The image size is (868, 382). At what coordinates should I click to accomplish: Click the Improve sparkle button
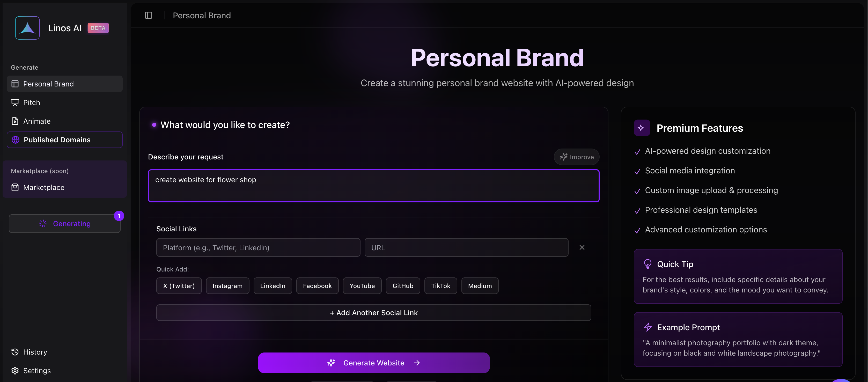[x=577, y=157]
